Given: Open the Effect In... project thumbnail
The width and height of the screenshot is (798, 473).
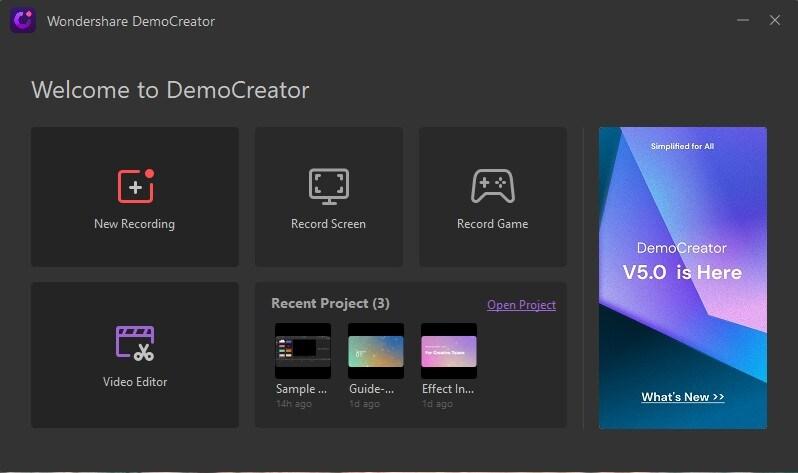Looking at the screenshot, I should point(449,351).
